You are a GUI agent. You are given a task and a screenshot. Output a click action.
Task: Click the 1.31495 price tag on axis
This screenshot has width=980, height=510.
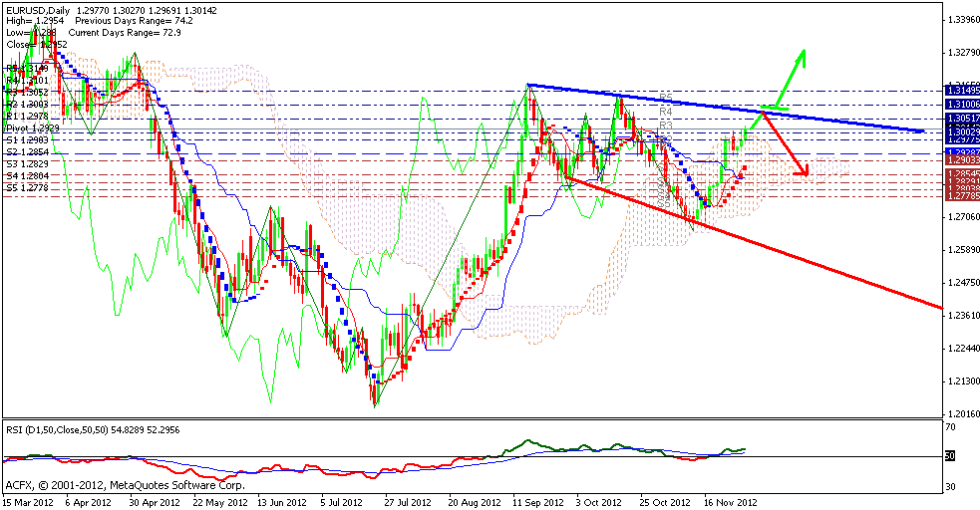coord(961,91)
